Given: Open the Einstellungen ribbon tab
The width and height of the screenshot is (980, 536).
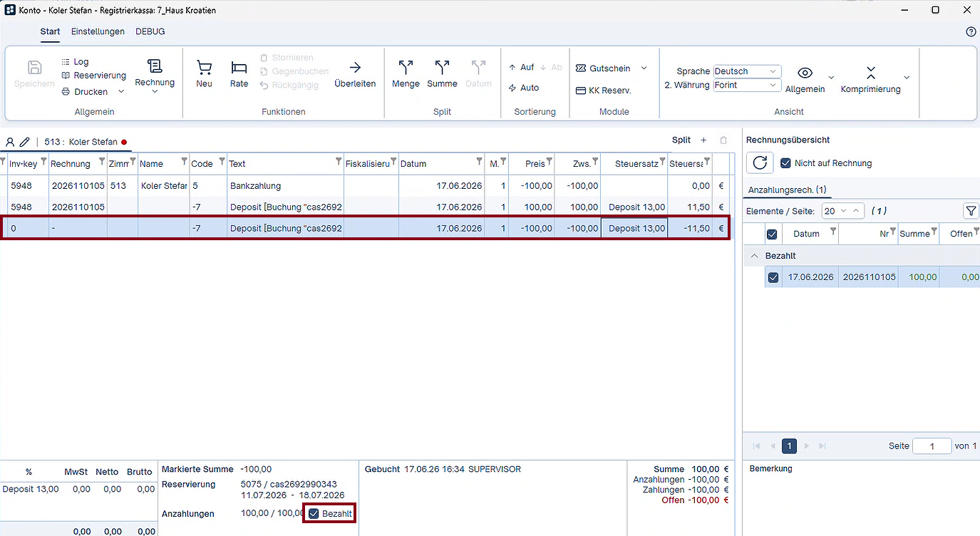Looking at the screenshot, I should pos(98,31).
